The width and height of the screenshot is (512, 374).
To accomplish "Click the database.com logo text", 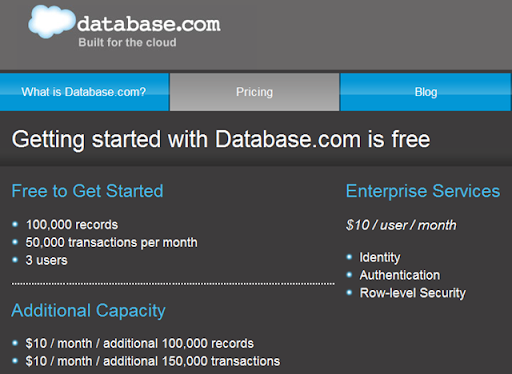I will click(x=149, y=24).
